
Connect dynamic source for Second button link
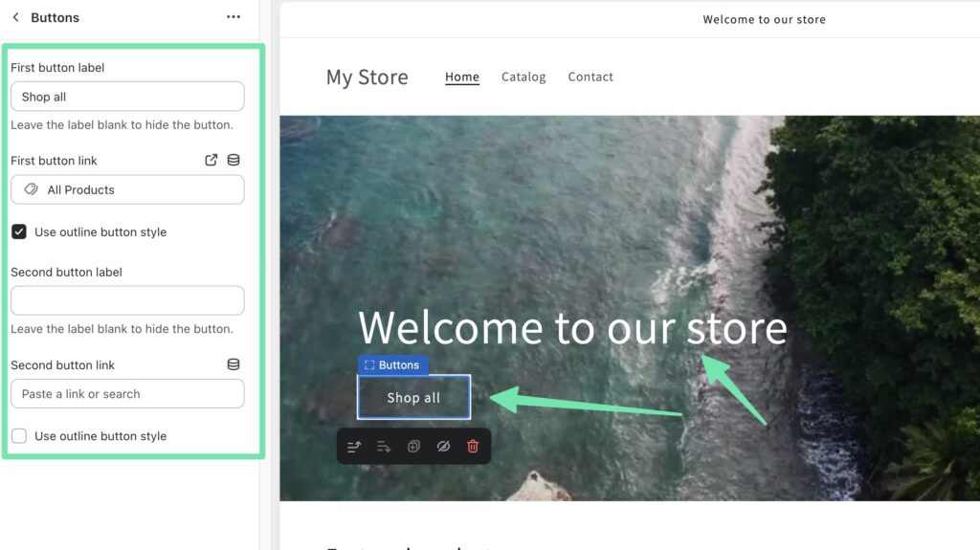coord(234,364)
